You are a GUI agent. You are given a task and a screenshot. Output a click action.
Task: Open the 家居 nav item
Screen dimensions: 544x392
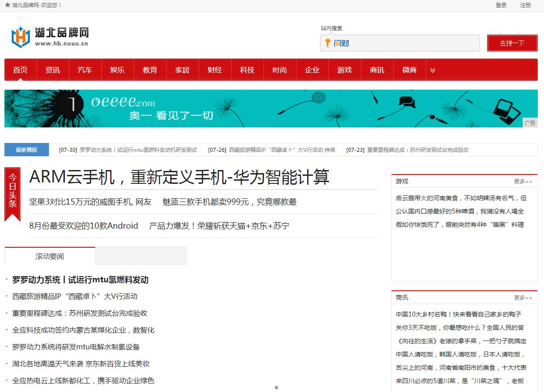pos(182,70)
